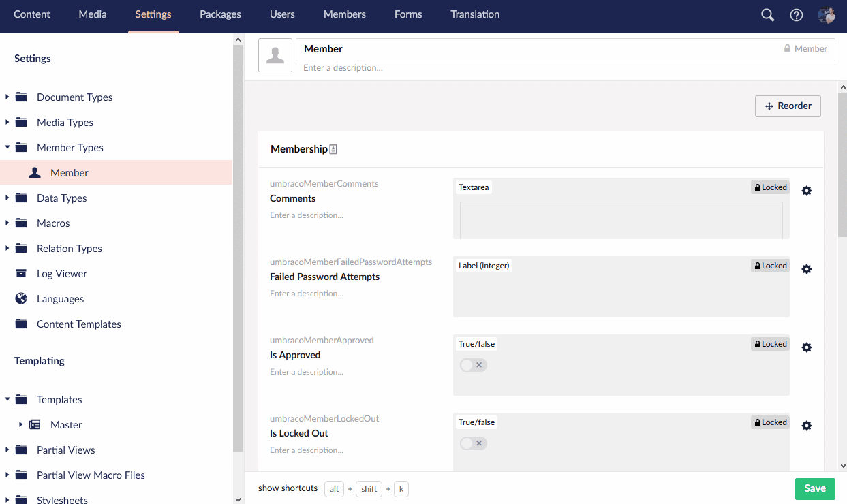The height and width of the screenshot is (504, 847).
Task: Open settings gear for Comments property
Action: pyautogui.click(x=807, y=191)
